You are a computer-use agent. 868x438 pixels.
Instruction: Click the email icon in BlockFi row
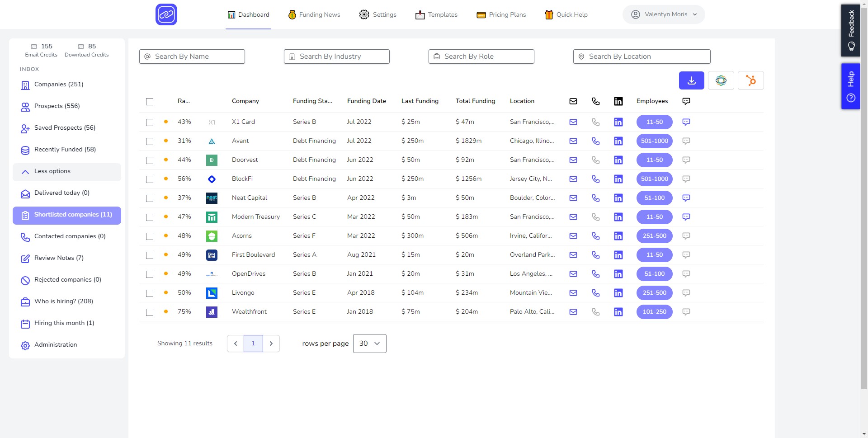pyautogui.click(x=573, y=179)
